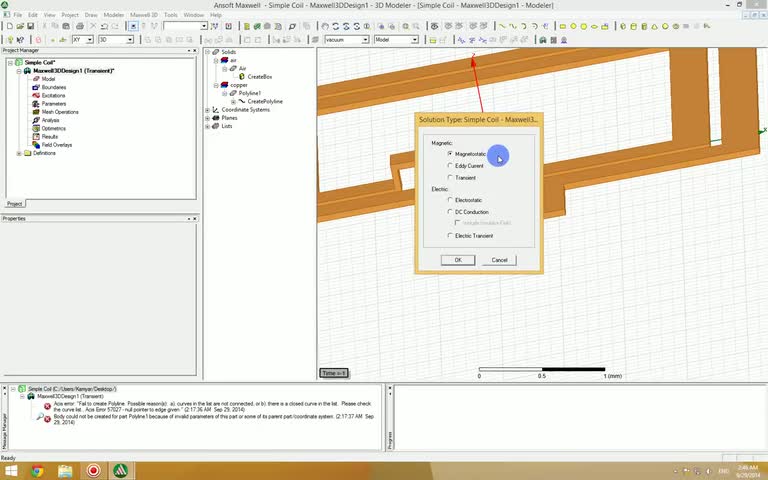Click the Excitations icon in project tree
The image size is (768, 480).
[35, 96]
